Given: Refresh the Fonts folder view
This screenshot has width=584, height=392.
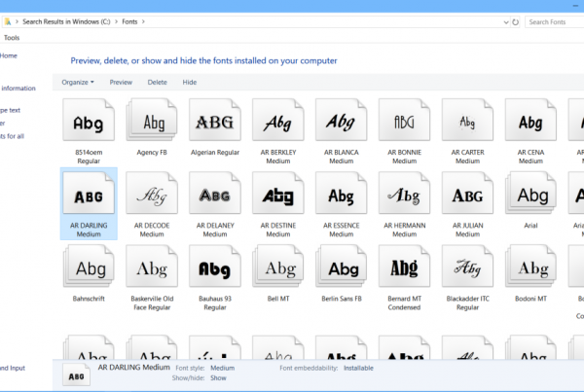Looking at the screenshot, I should pyautogui.click(x=516, y=22).
